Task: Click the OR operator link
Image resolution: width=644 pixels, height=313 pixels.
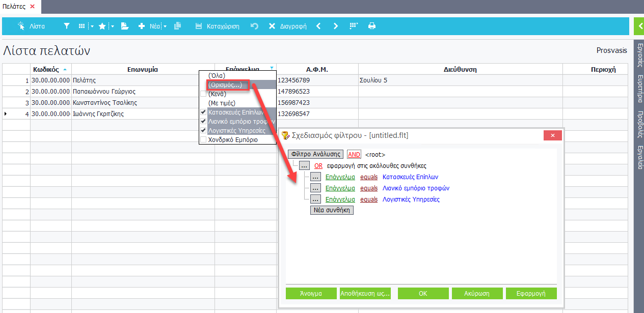Action: (x=318, y=165)
